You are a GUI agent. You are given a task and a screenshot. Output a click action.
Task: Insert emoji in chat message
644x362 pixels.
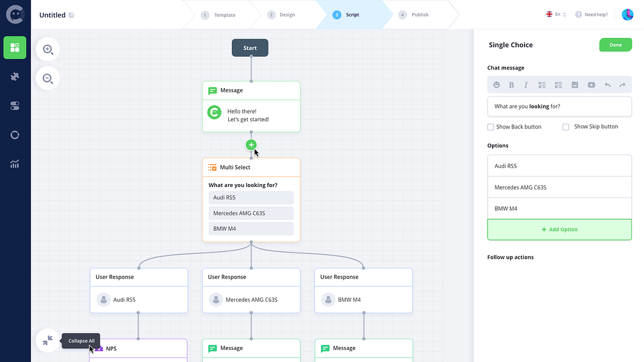[x=497, y=84]
